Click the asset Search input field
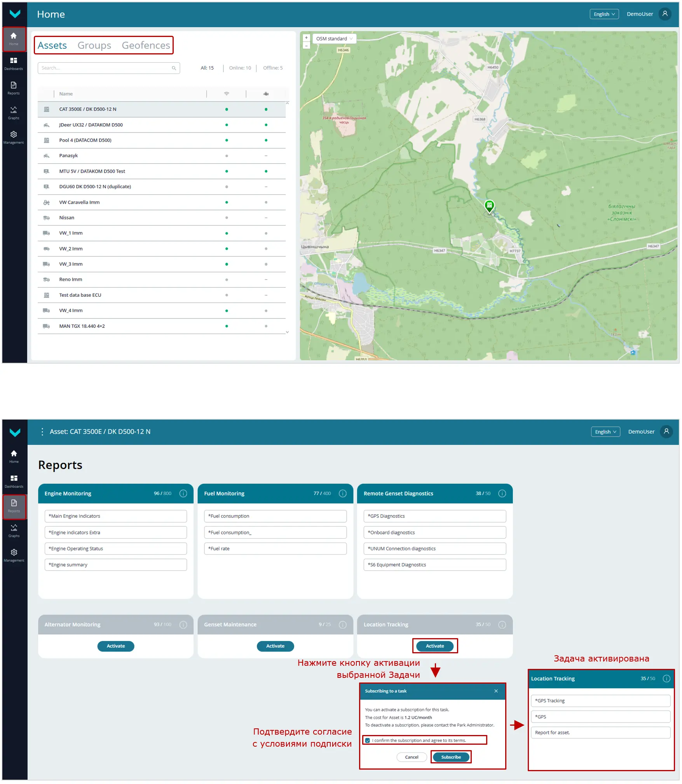682x784 pixels. coord(106,68)
